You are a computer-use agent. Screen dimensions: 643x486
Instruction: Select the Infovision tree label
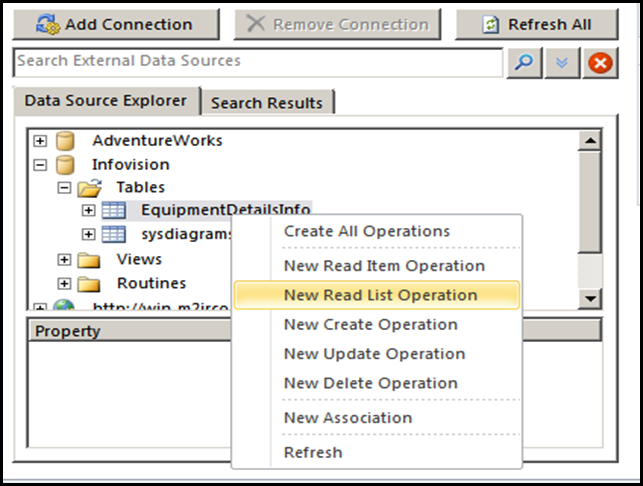pyautogui.click(x=130, y=164)
